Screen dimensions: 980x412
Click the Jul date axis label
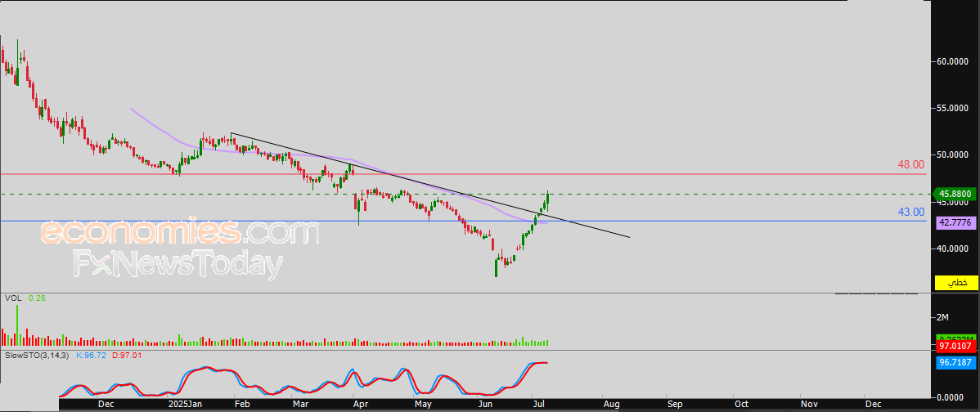538,405
